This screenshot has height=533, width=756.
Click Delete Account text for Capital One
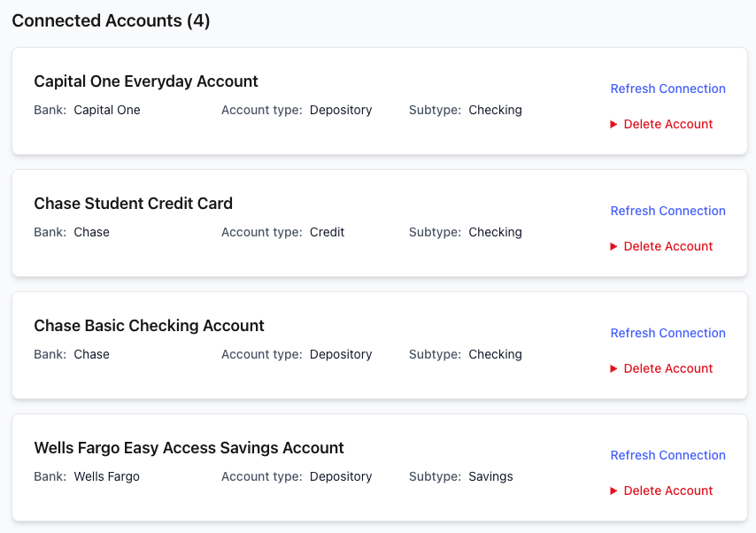click(668, 125)
